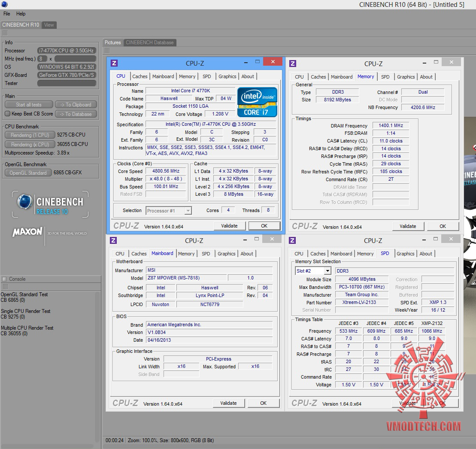476x449 pixels.
Task: Open the Help menu
Action: click(21, 14)
